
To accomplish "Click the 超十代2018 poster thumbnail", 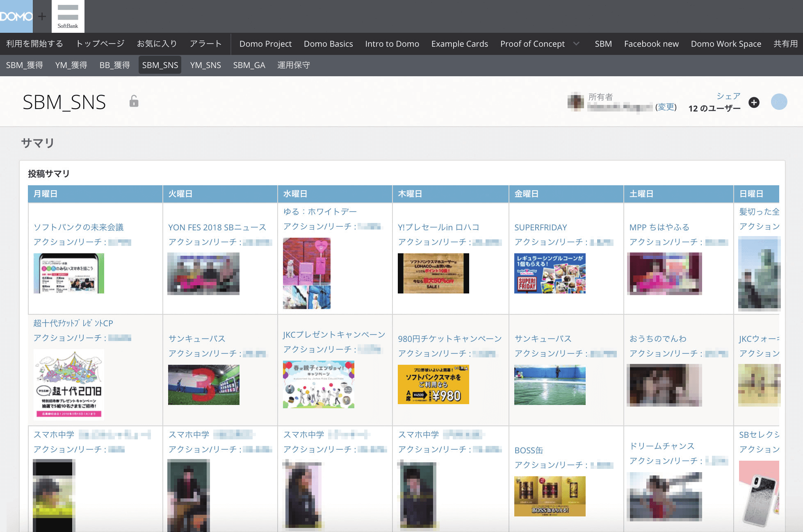I will coord(69,385).
